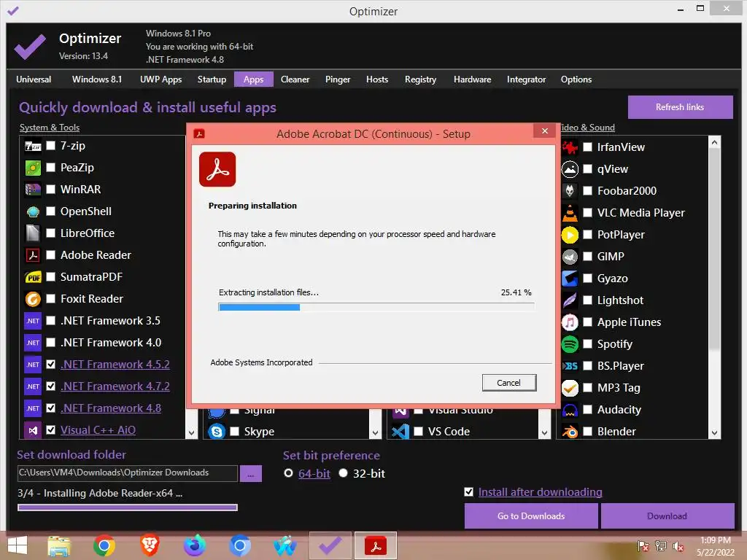The height and width of the screenshot is (560, 747).
Task: Check the Skype checkbox
Action: (234, 432)
